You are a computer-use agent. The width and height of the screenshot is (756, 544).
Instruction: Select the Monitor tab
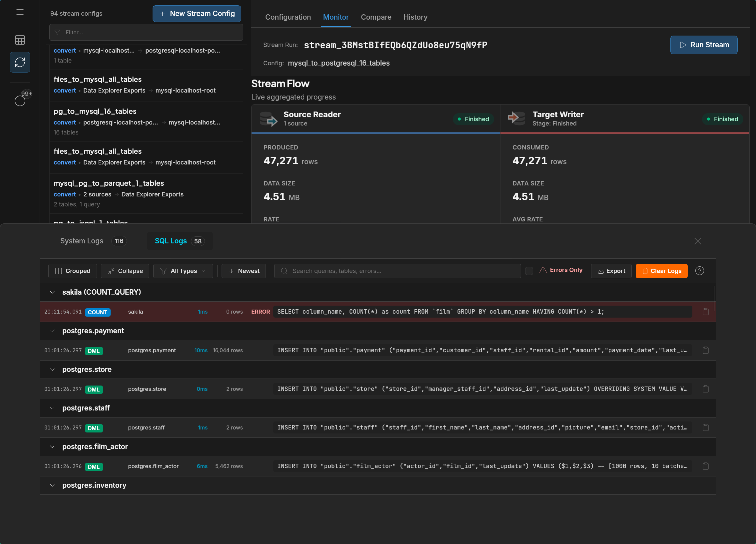click(336, 17)
